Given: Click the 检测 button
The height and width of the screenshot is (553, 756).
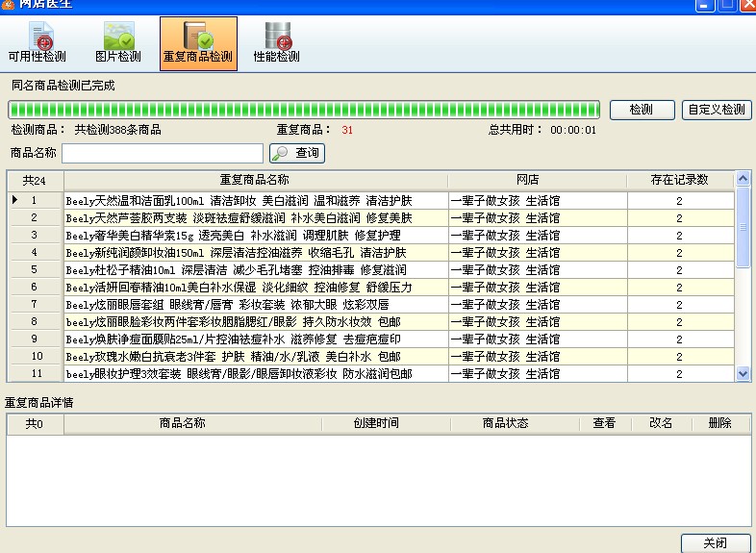Looking at the screenshot, I should tap(642, 110).
